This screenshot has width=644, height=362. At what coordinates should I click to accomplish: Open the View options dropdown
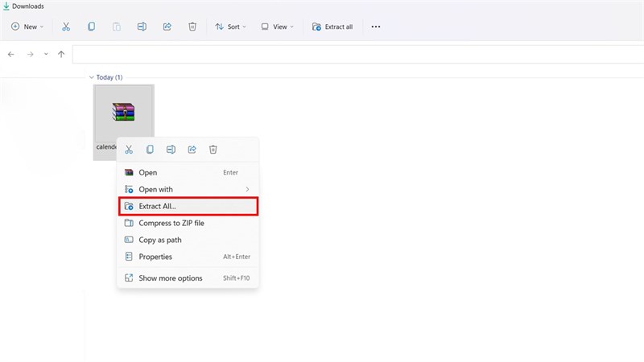(x=277, y=27)
